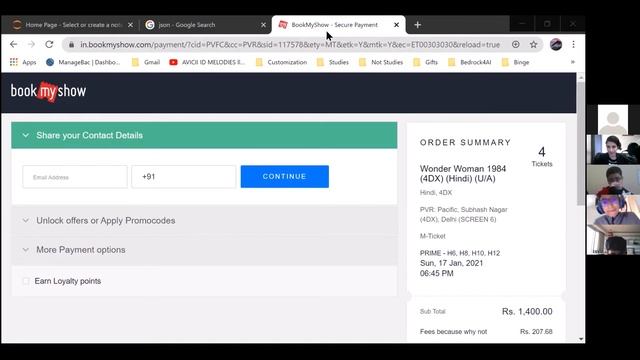
Task: Close the Home Page tab
Action: 130,25
